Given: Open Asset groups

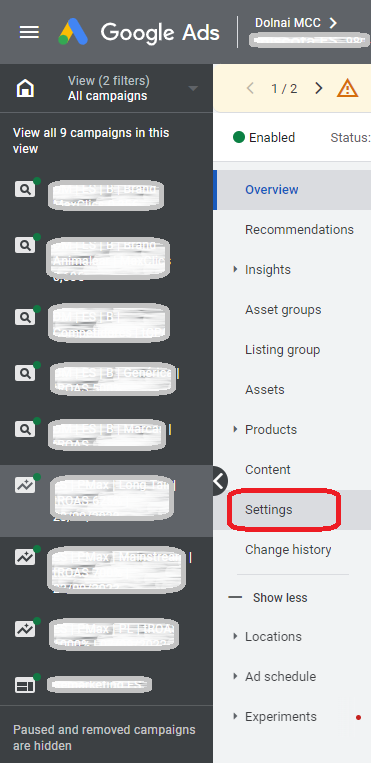Looking at the screenshot, I should point(283,309).
